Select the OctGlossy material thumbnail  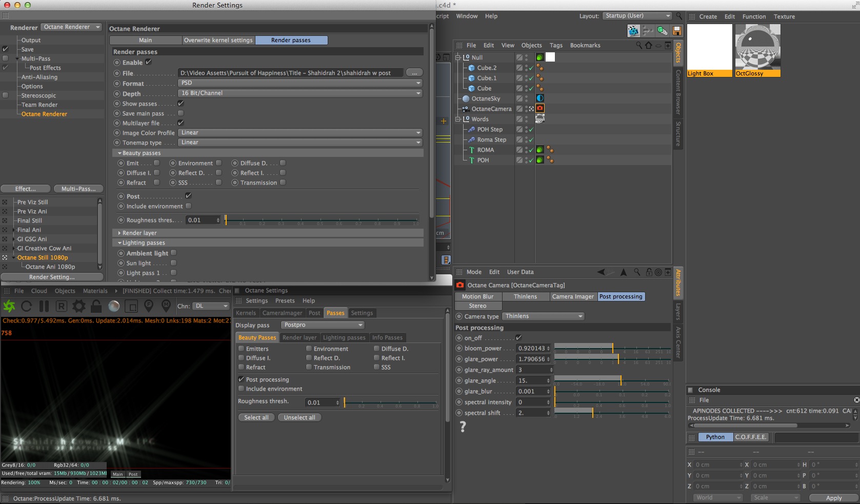(757, 50)
